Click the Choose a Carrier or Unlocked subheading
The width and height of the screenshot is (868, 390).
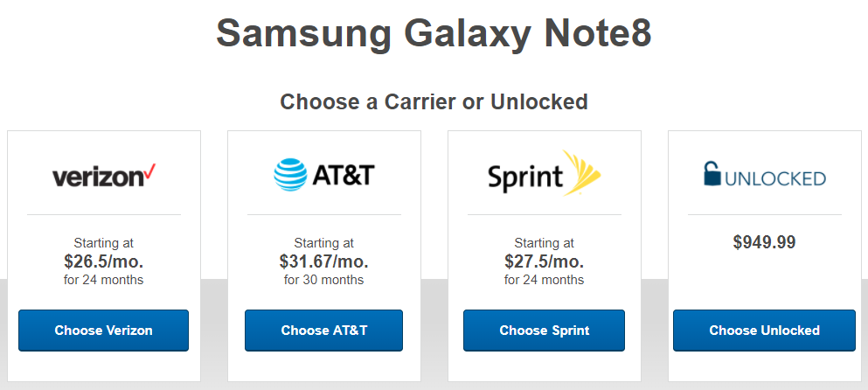[434, 102]
